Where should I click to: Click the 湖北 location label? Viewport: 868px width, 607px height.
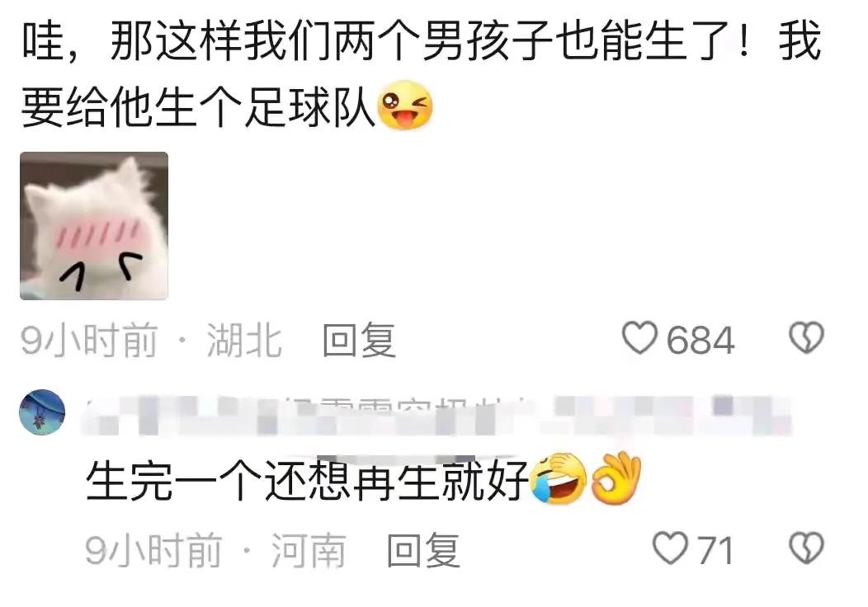(x=244, y=340)
